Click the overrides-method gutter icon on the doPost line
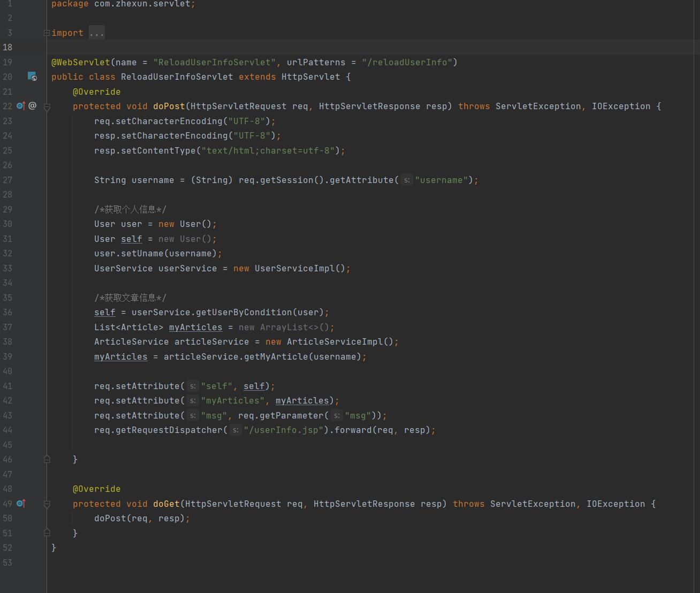The image size is (700, 593). (x=21, y=106)
